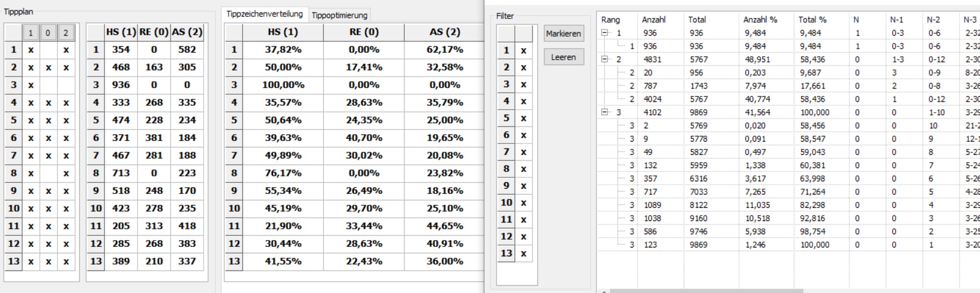Toggle the filter x mark for row 1
Viewport: 980px width, 293px height.
pos(524,50)
